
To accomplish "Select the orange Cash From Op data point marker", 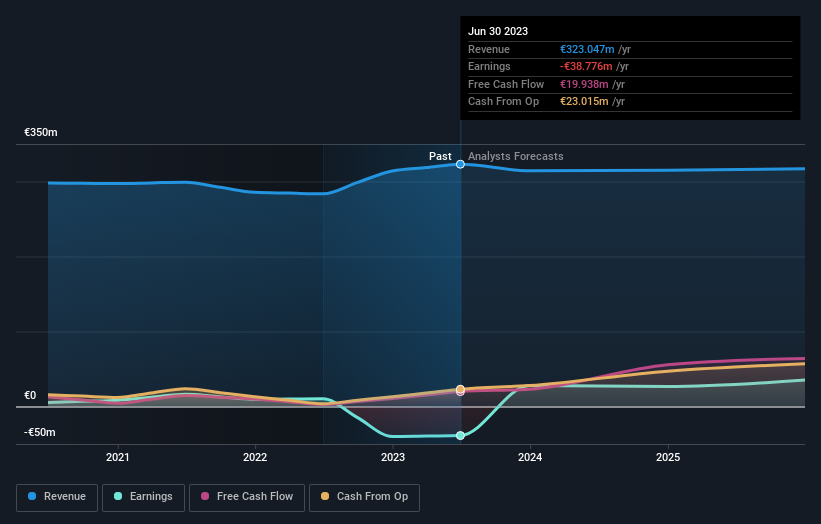I will tap(460, 389).
